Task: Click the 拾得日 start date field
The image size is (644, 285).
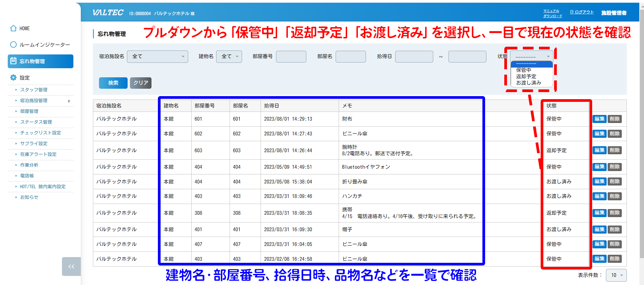Action: click(414, 56)
